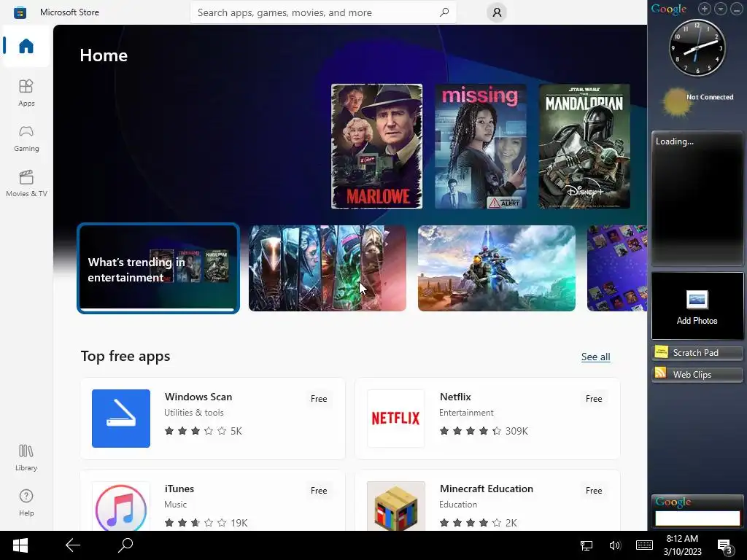Open the Minecraft Education title
This screenshot has width=747, height=560.
pos(487,489)
